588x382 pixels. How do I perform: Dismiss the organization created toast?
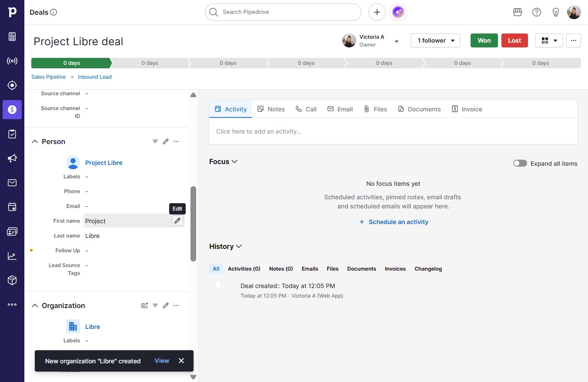click(x=181, y=361)
